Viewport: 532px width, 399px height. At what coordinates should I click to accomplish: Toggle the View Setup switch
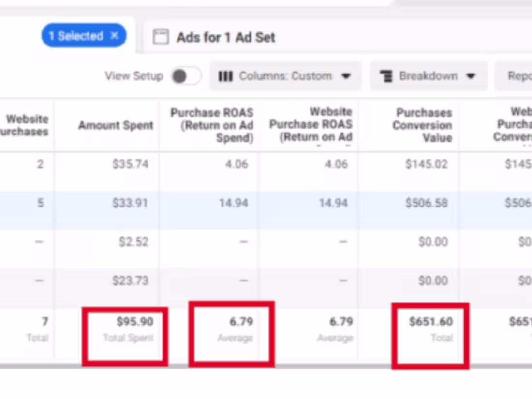pos(186,76)
